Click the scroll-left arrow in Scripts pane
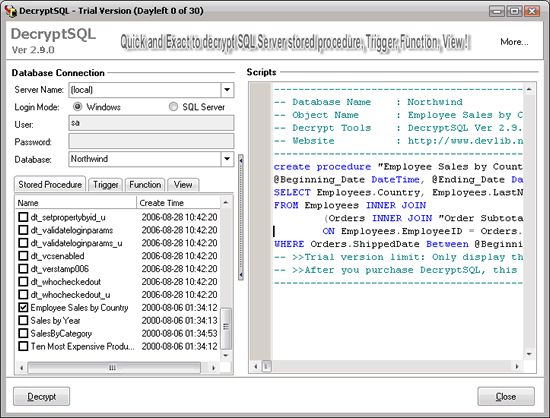 (256, 367)
